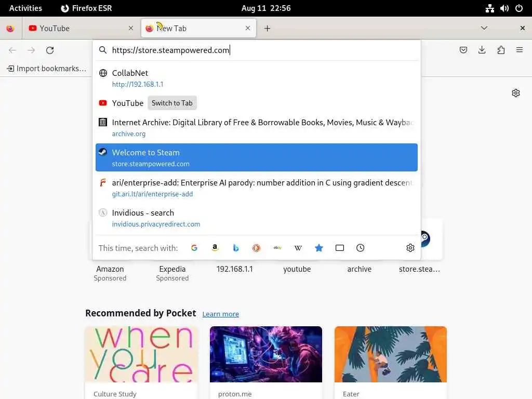Select Invidious - search suggestion
532x399 pixels.
pos(257,218)
